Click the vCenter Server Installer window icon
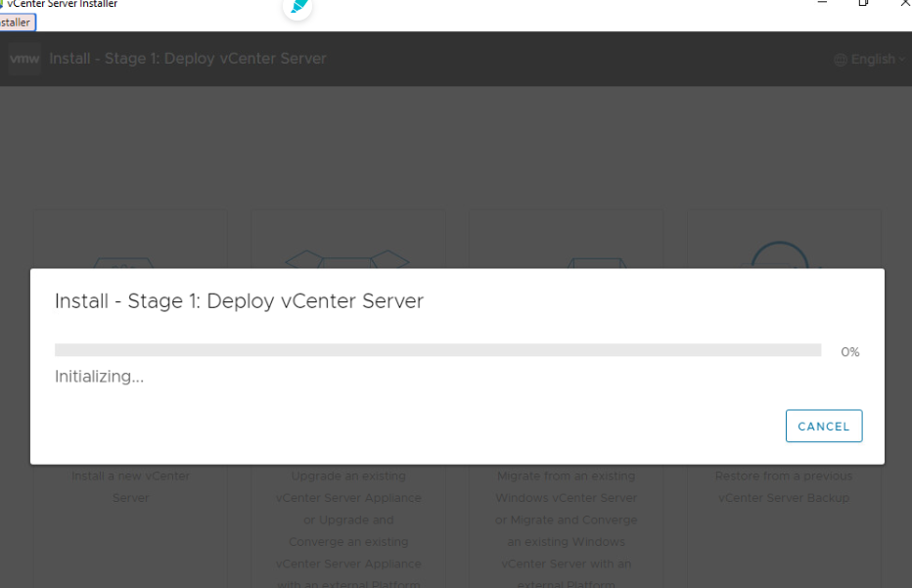 (x=6, y=4)
